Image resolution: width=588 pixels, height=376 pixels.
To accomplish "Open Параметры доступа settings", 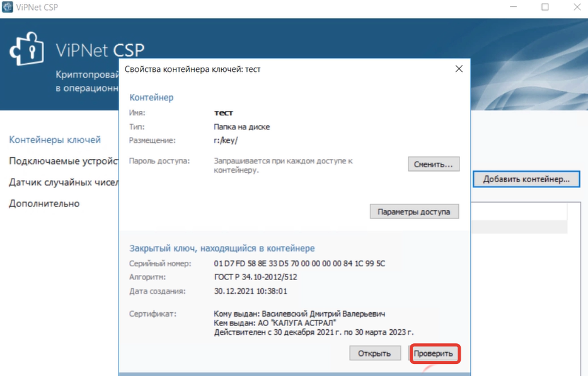I will (415, 211).
